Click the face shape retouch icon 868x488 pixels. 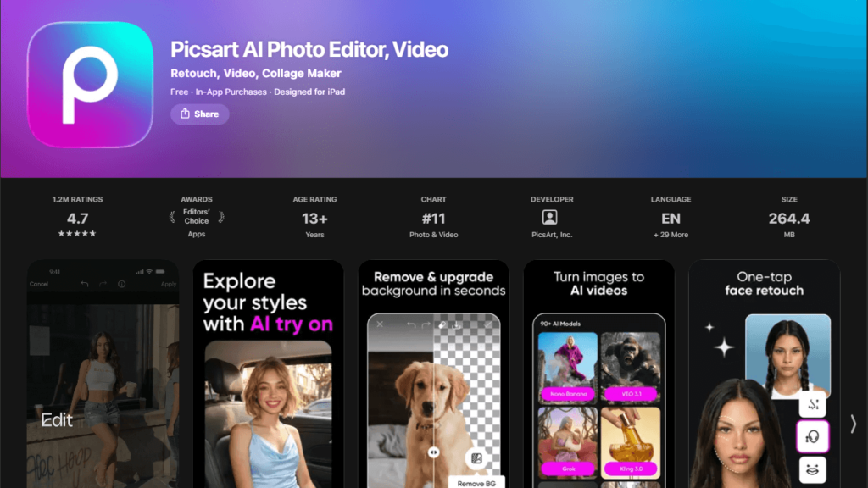coord(813,436)
